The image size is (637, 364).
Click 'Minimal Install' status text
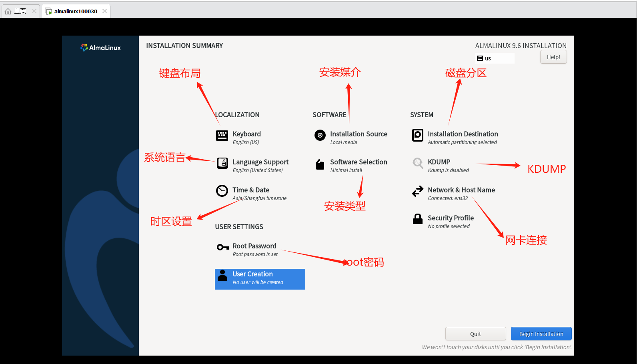[x=346, y=170]
